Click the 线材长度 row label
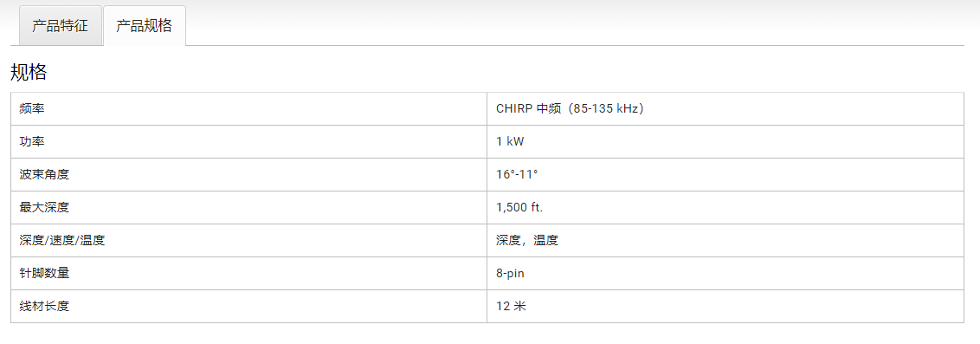The image size is (980, 344). point(44,307)
